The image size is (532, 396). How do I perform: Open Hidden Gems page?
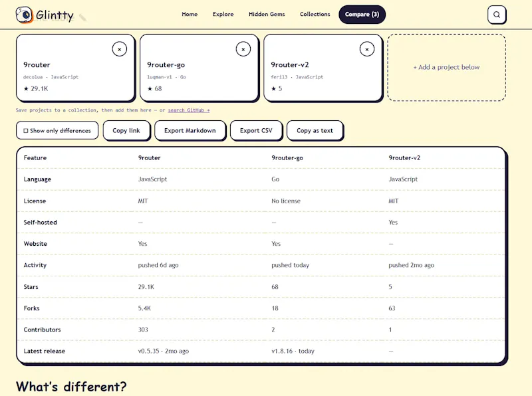267,14
